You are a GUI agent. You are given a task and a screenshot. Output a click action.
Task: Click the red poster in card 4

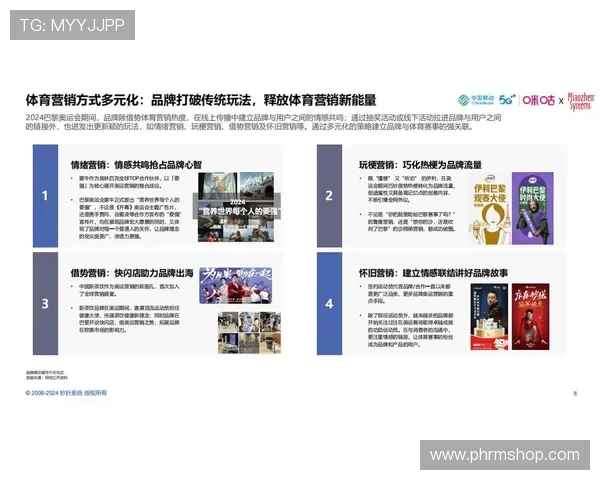530,317
